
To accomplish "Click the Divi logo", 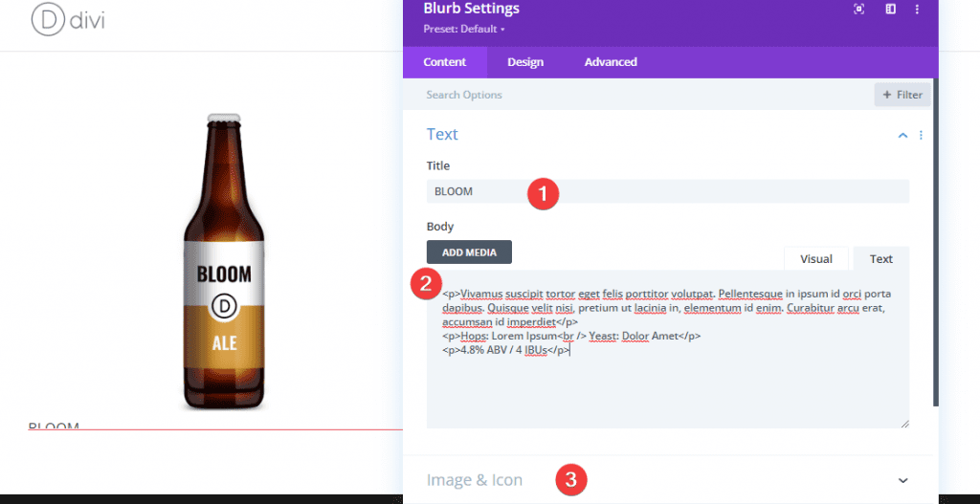I will tap(68, 20).
